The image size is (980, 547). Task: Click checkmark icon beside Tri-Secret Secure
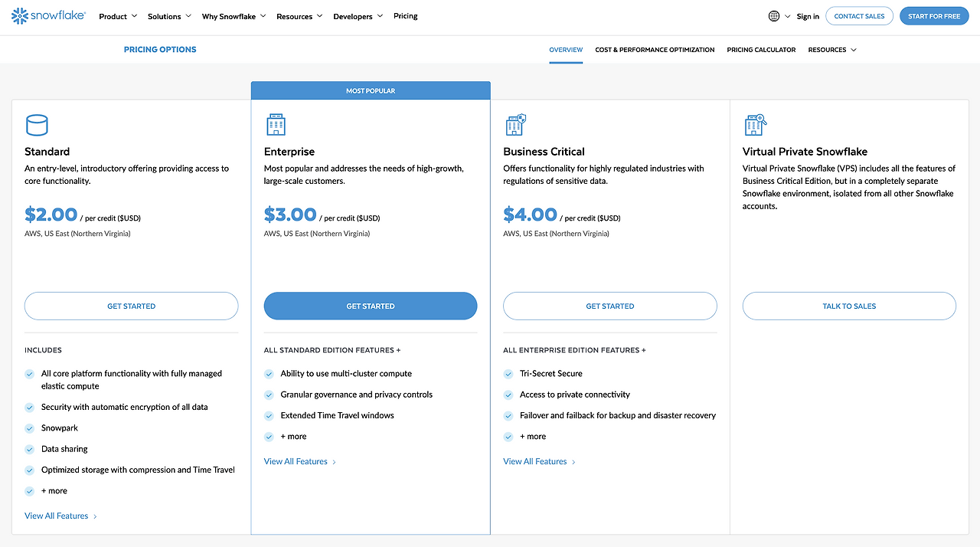[x=508, y=374]
